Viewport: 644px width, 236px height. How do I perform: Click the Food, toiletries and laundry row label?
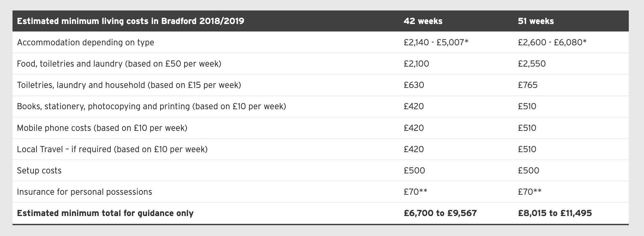119,64
